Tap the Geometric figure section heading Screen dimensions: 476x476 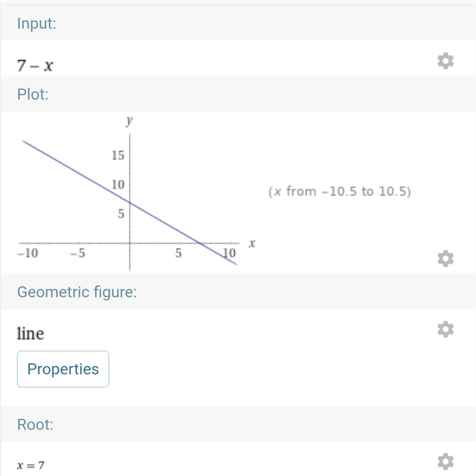(77, 292)
